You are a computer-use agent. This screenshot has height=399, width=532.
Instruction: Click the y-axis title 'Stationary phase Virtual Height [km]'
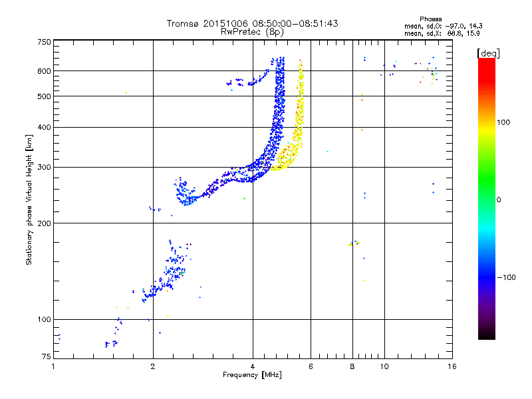pos(29,199)
